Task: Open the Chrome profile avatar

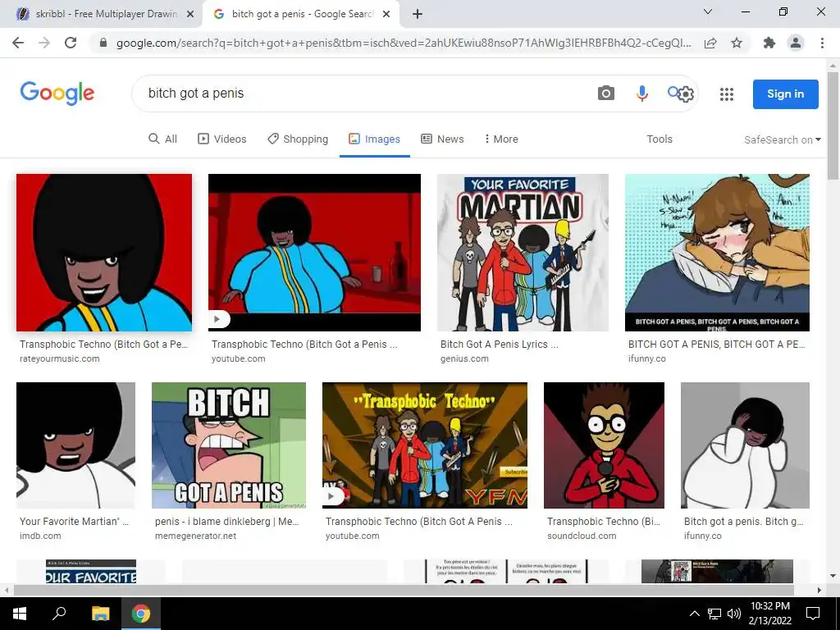Action: coord(796,43)
